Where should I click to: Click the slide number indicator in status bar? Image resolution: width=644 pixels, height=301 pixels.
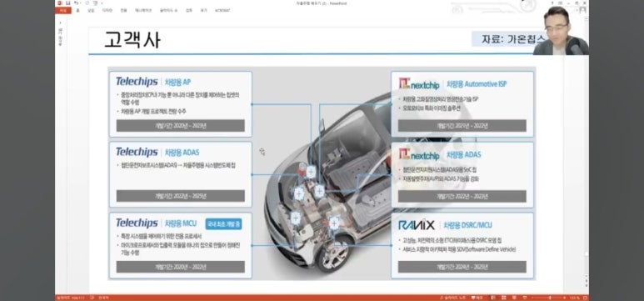pos(70,298)
